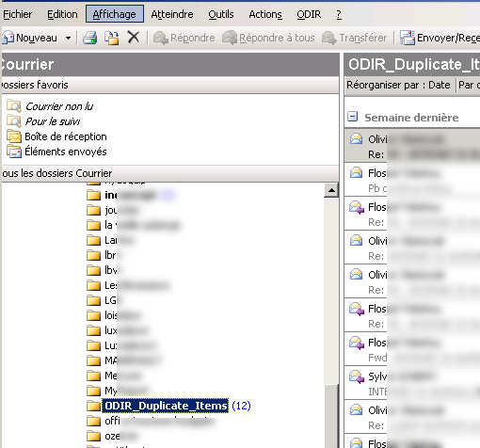Click the Transférer button
This screenshot has width=480, height=448.
(354, 38)
